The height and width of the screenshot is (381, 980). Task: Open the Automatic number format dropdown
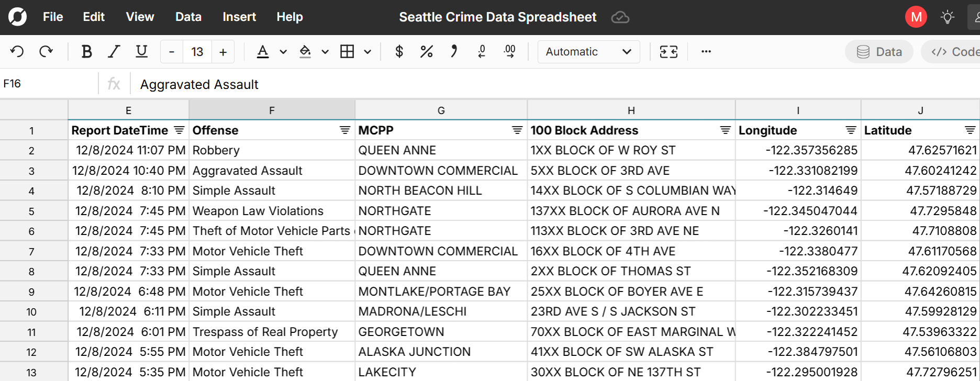588,52
